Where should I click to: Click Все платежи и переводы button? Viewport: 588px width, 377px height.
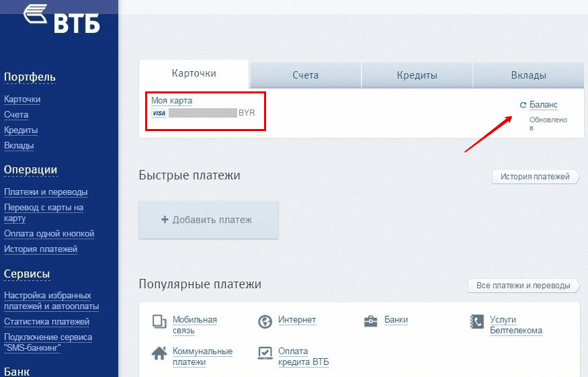tap(523, 286)
